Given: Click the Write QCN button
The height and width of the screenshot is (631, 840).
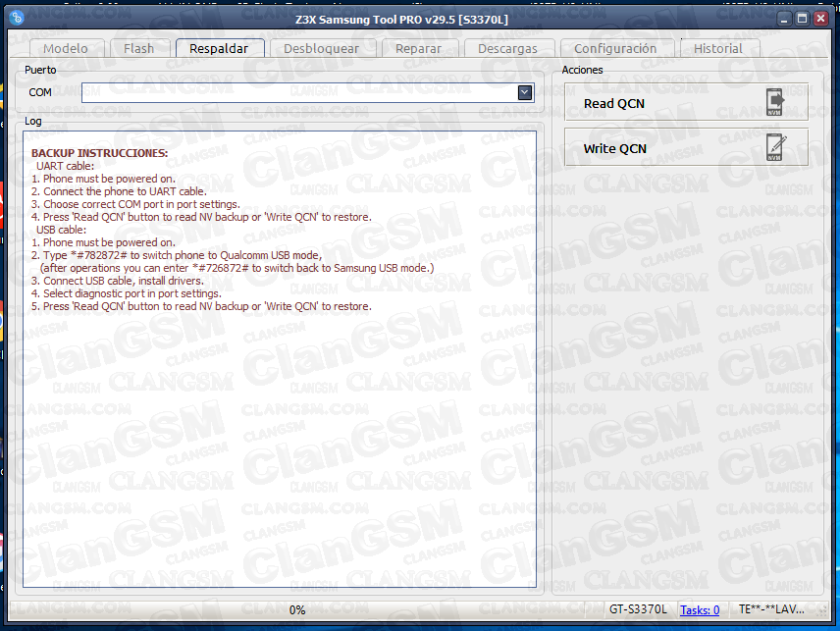Looking at the screenshot, I should click(x=686, y=147).
